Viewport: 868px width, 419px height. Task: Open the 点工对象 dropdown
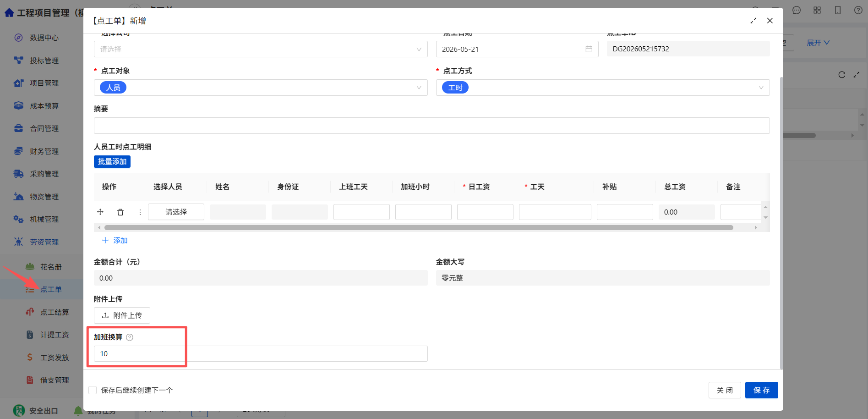coord(261,88)
